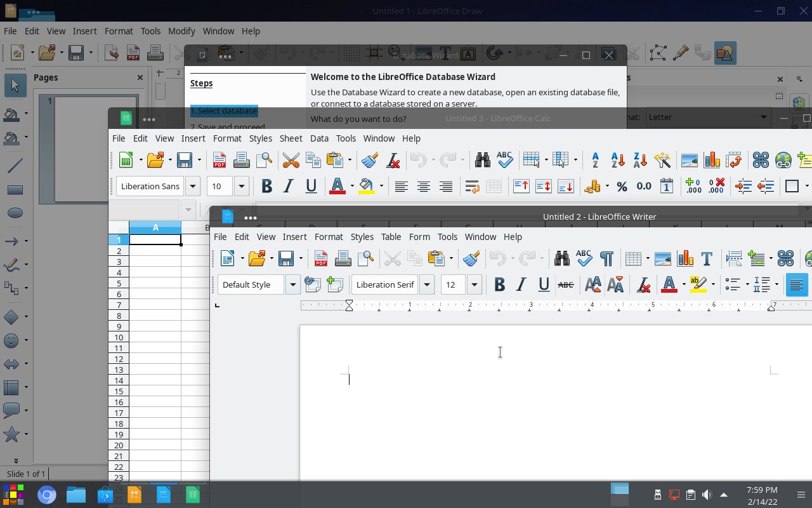Click Add Decimal Place in Calc
The height and width of the screenshot is (508, 812).
tap(693, 187)
